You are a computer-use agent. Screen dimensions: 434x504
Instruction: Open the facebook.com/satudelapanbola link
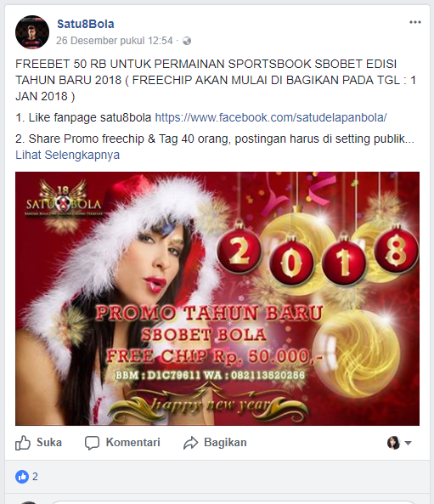[271, 117]
